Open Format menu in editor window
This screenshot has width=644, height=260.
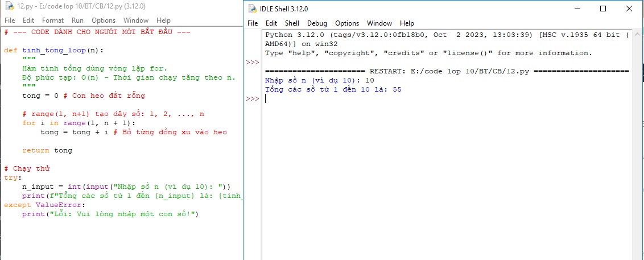pyautogui.click(x=53, y=20)
